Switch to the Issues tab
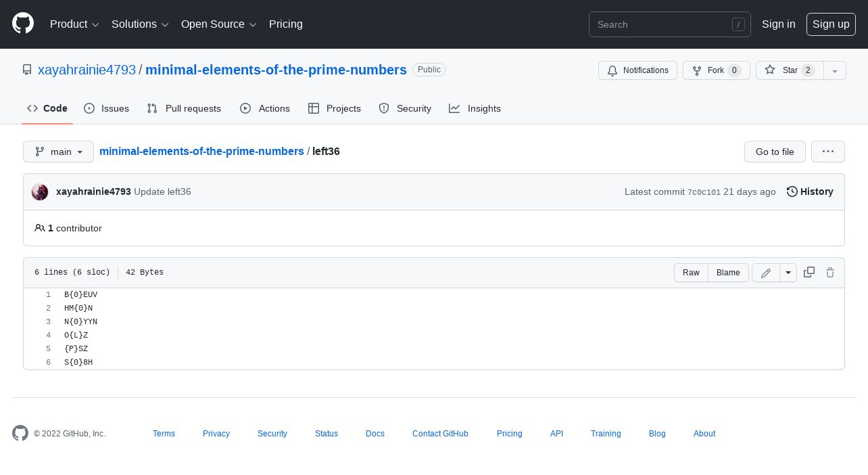Screen dimensions: 868x475 pos(106,108)
